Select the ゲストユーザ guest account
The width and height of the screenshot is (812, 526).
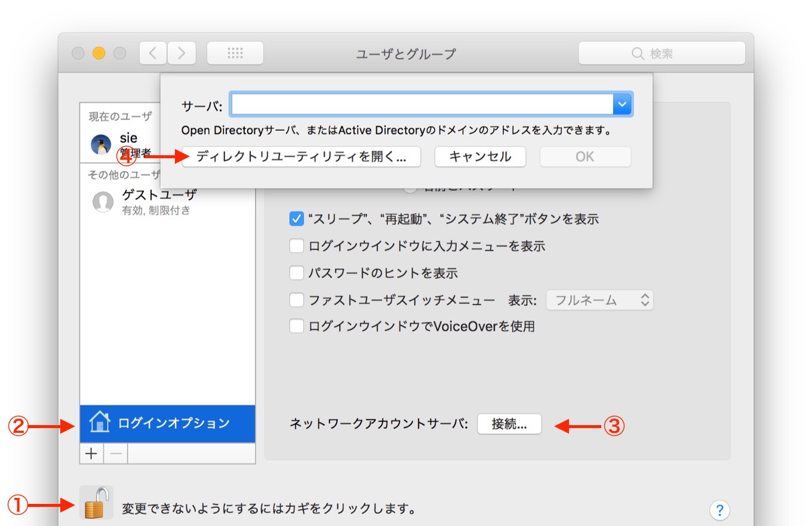click(x=159, y=202)
